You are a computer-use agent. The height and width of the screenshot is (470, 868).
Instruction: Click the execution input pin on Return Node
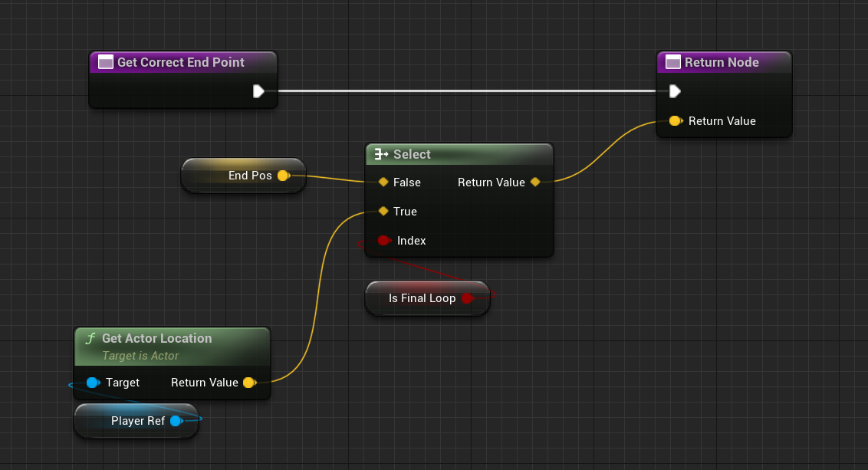[675, 91]
